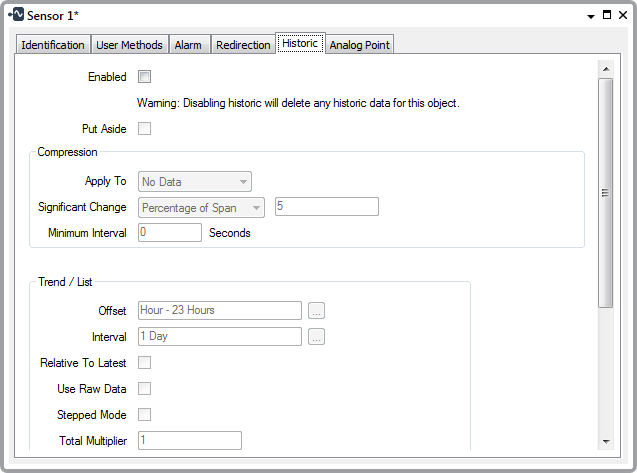The image size is (637, 473).
Task: Maximize the Sensor 1 window
Action: coord(606,16)
